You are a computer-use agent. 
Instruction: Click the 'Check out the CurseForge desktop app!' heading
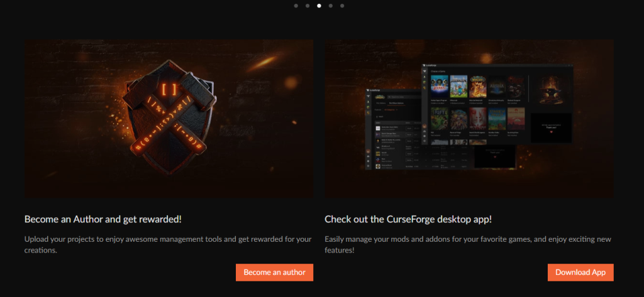tap(408, 219)
